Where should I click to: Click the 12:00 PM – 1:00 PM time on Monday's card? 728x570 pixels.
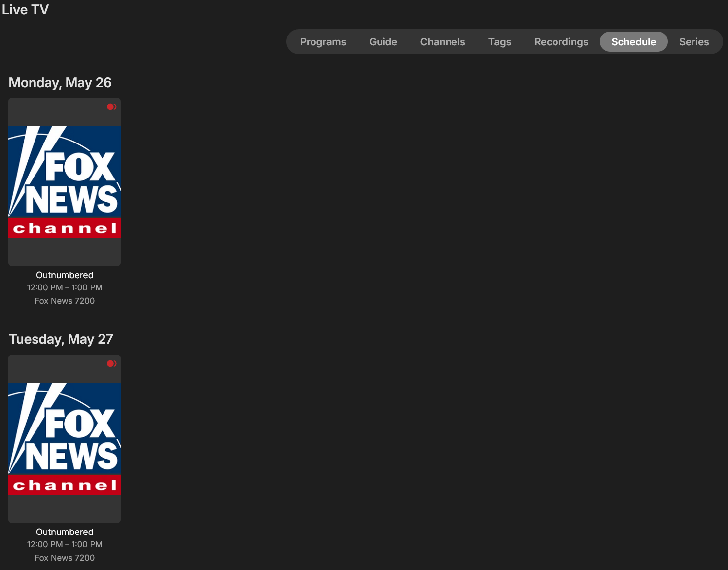click(65, 287)
